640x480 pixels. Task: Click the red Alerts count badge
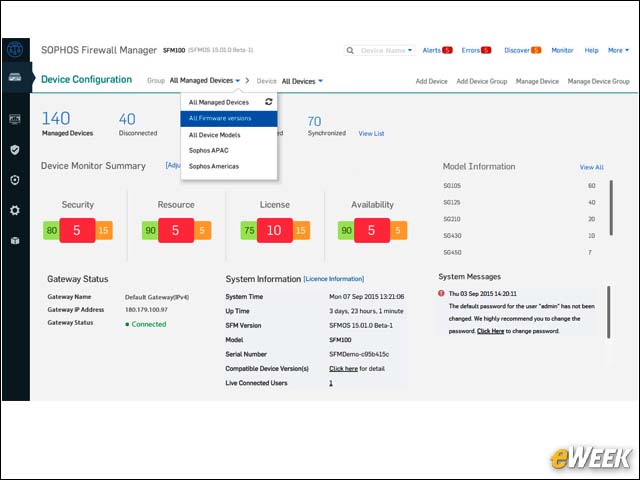point(447,50)
